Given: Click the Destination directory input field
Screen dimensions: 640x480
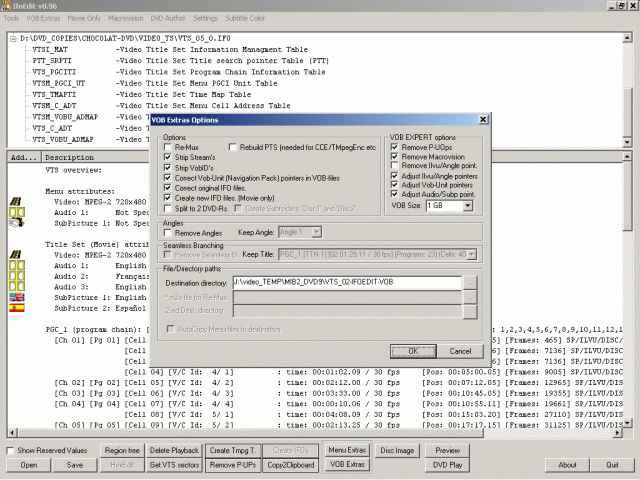Looking at the screenshot, I should click(x=347, y=282).
